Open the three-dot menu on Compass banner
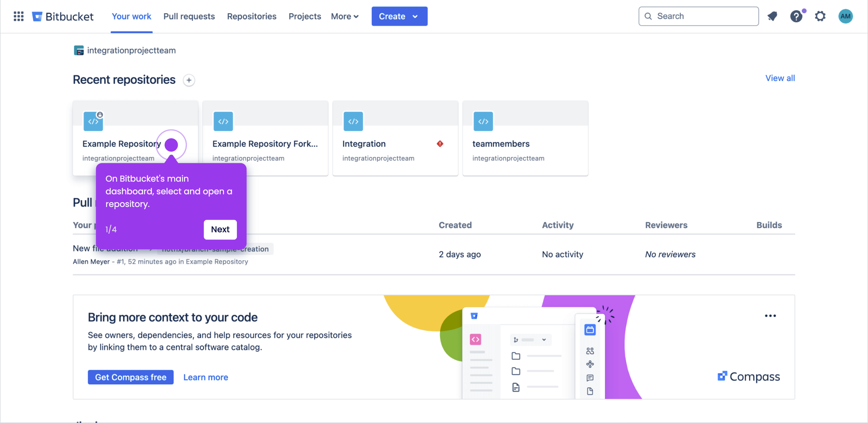The width and height of the screenshot is (868, 423). [770, 316]
